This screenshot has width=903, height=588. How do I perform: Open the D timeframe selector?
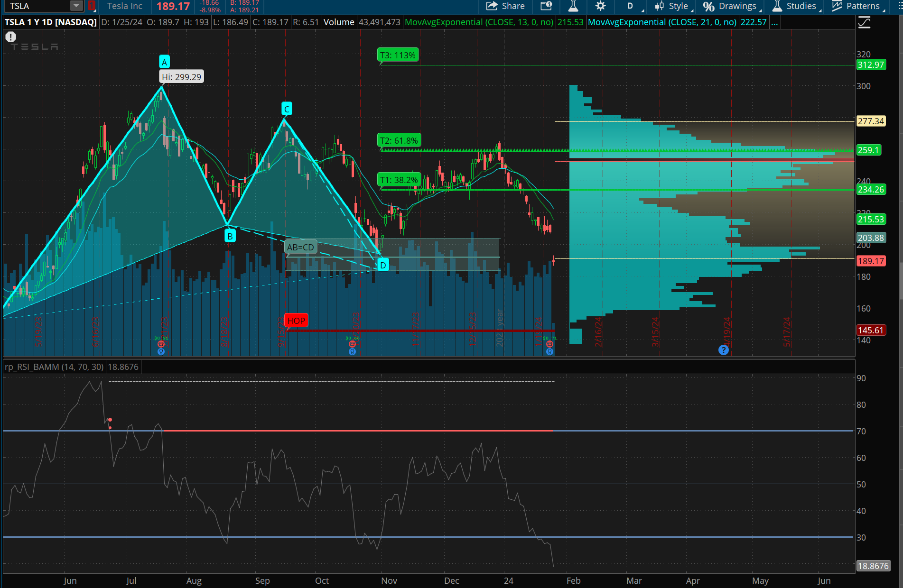[630, 6]
